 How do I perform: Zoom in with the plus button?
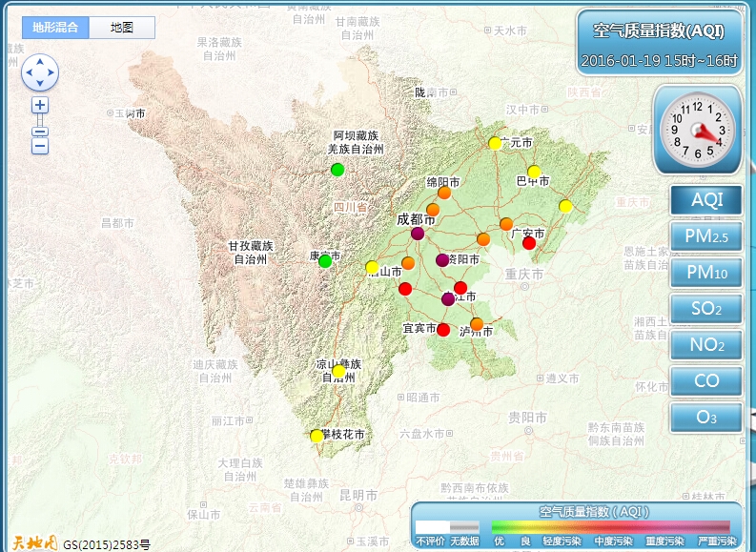tap(40, 106)
